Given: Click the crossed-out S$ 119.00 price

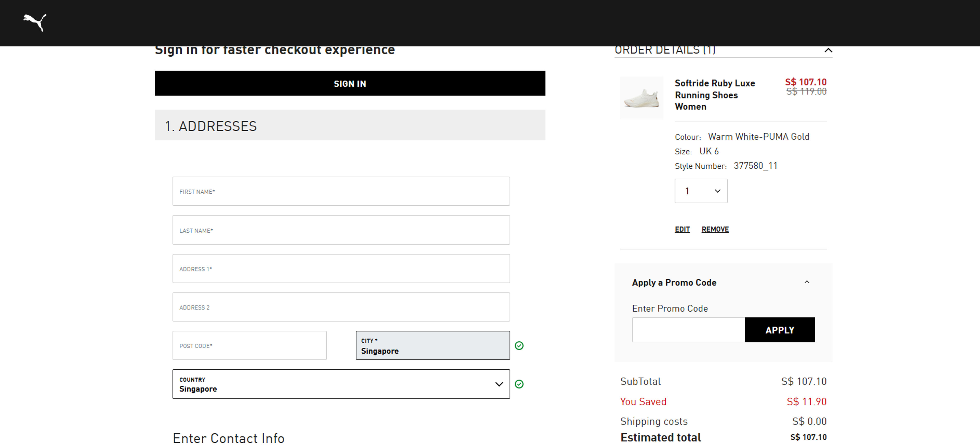Looking at the screenshot, I should (806, 91).
